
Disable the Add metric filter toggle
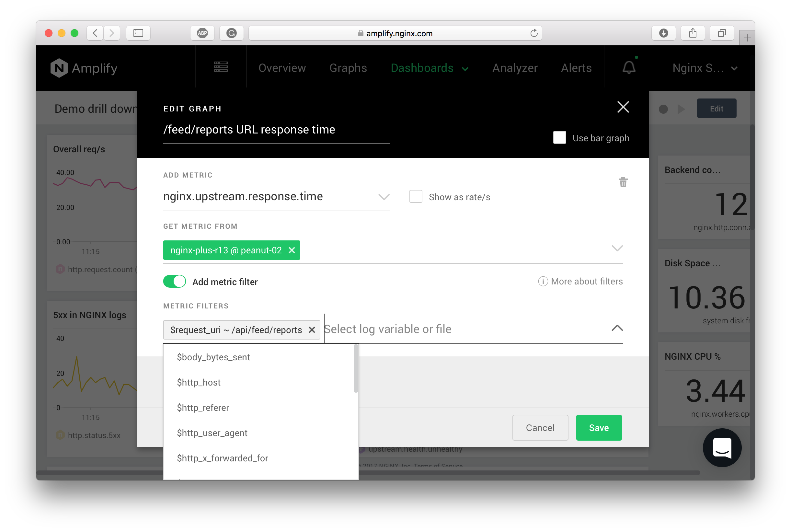tap(174, 281)
